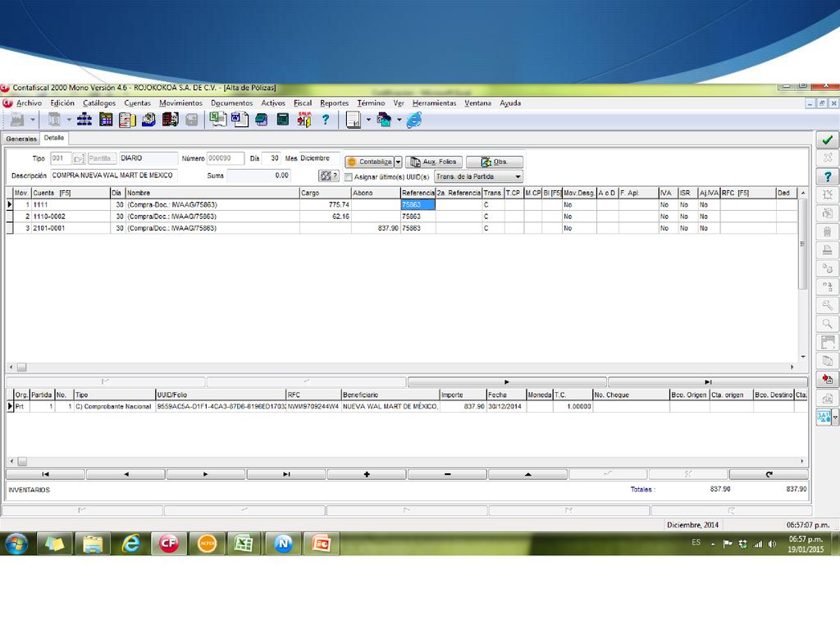Click the Obs. button
This screenshot has height=630, width=840.
coord(495,162)
